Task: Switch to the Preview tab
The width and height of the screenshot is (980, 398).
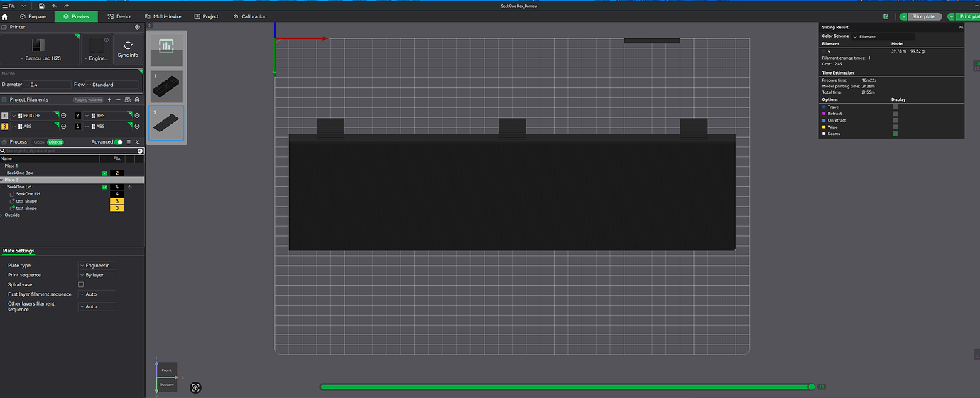Action: point(76,16)
